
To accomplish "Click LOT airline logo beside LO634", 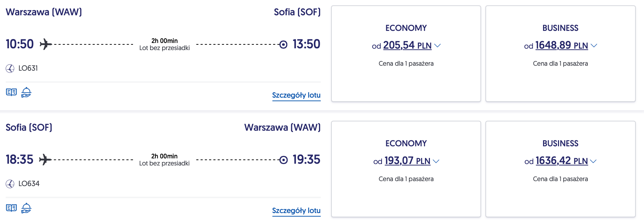I will click(x=10, y=184).
